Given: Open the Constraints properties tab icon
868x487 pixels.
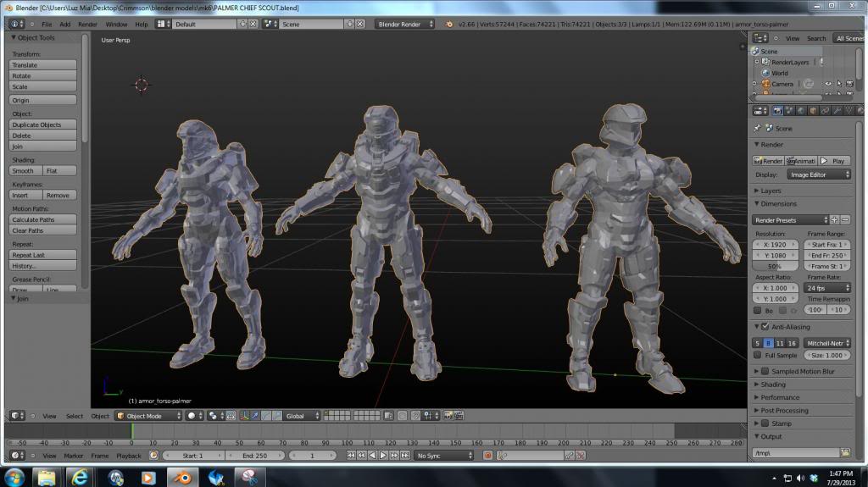Looking at the screenshot, I should click(825, 111).
